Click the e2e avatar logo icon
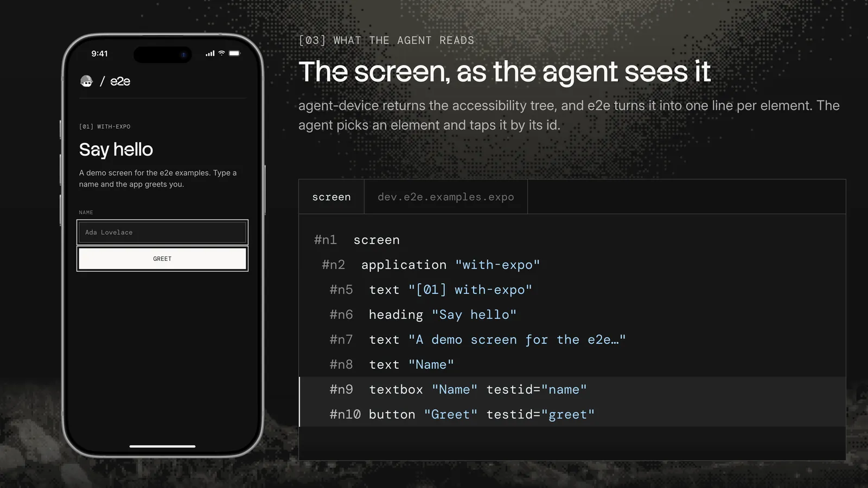Screen dimensions: 868x488 click(86, 81)
